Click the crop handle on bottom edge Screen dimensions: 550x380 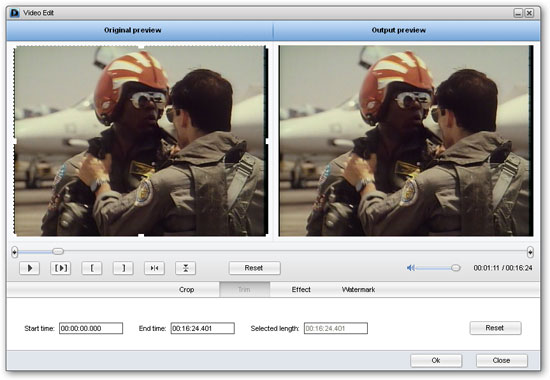pyautogui.click(x=141, y=235)
